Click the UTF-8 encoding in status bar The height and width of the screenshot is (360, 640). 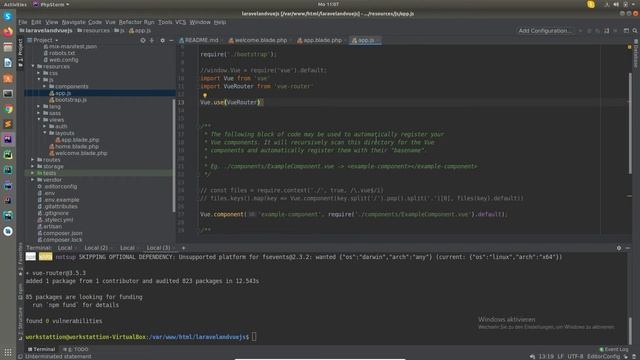576,356
